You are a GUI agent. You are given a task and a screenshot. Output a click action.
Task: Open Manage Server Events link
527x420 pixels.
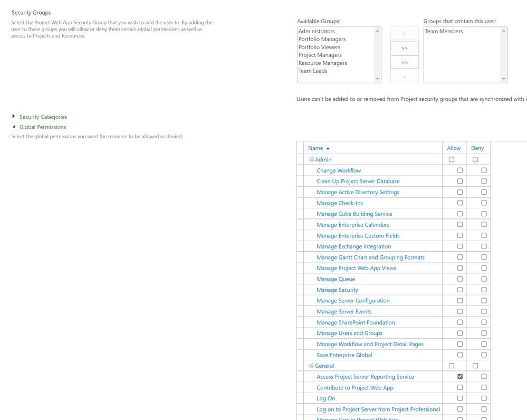coord(344,311)
